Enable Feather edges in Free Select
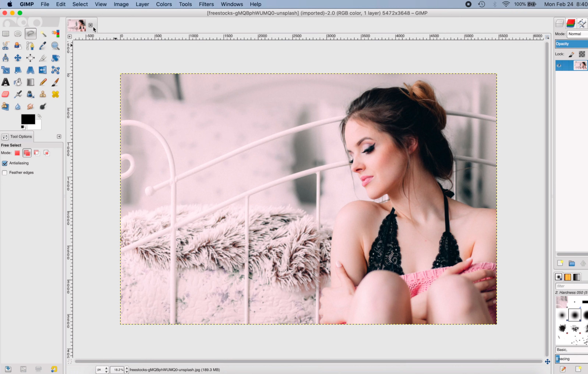The width and height of the screenshot is (588, 374). (5, 172)
